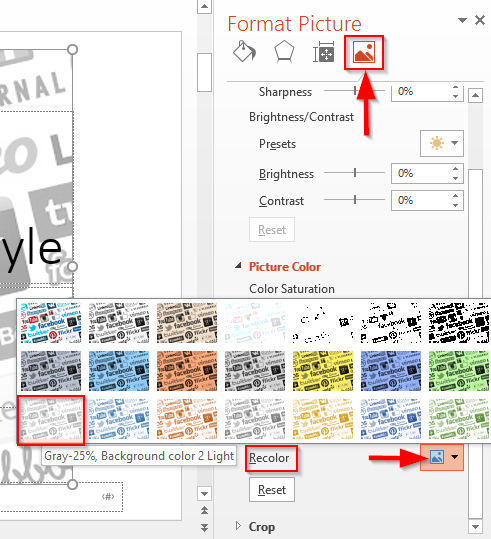The width and height of the screenshot is (491, 539).
Task: Choose the Black and White 75% thumbnail
Action: [459, 323]
